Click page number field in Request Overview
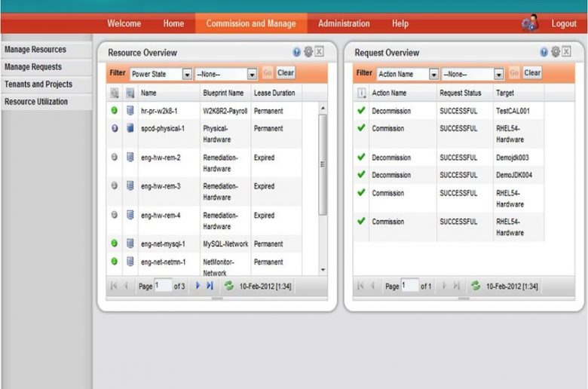Viewport: 588px width, 389px height. [410, 286]
